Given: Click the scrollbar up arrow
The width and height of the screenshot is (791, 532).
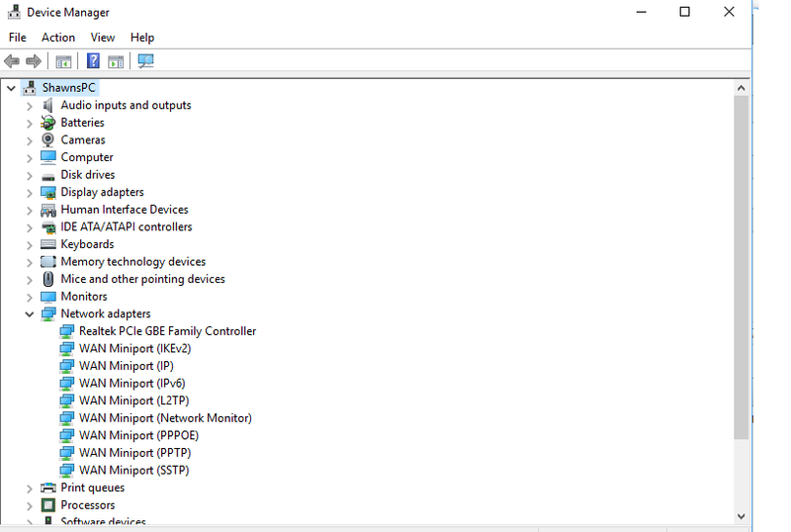Looking at the screenshot, I should click(741, 88).
